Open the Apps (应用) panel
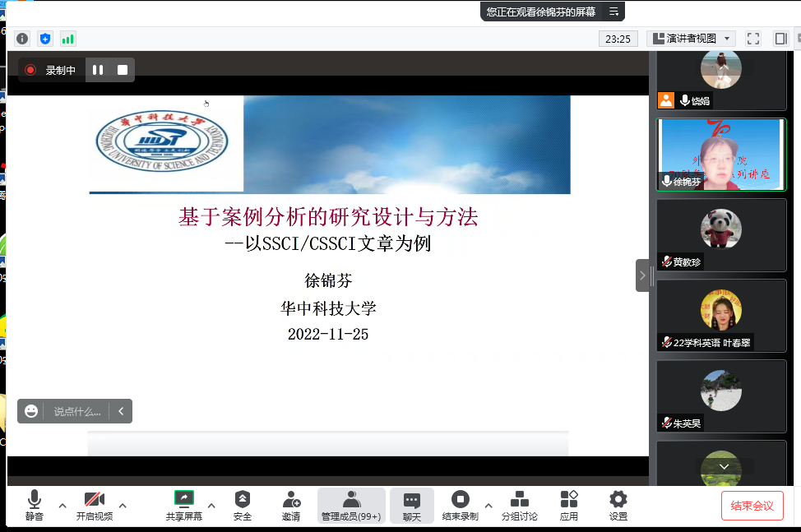Image resolution: width=801 pixels, height=532 pixels. point(569,506)
